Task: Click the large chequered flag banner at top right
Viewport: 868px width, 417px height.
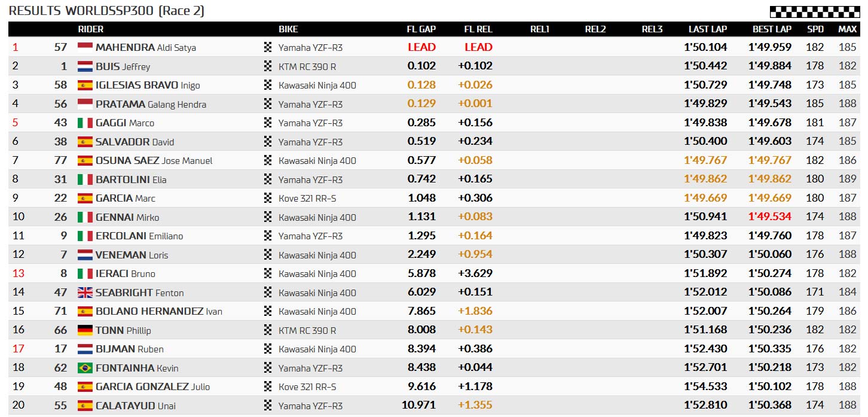Action: click(x=815, y=12)
